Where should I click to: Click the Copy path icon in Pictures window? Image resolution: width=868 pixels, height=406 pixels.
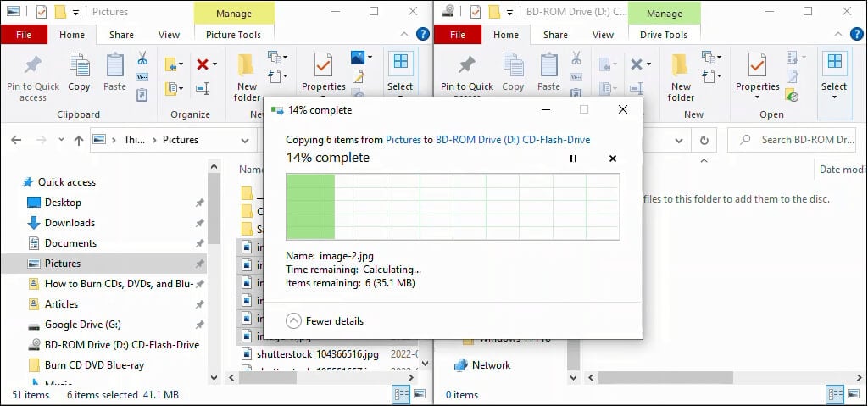click(x=142, y=76)
